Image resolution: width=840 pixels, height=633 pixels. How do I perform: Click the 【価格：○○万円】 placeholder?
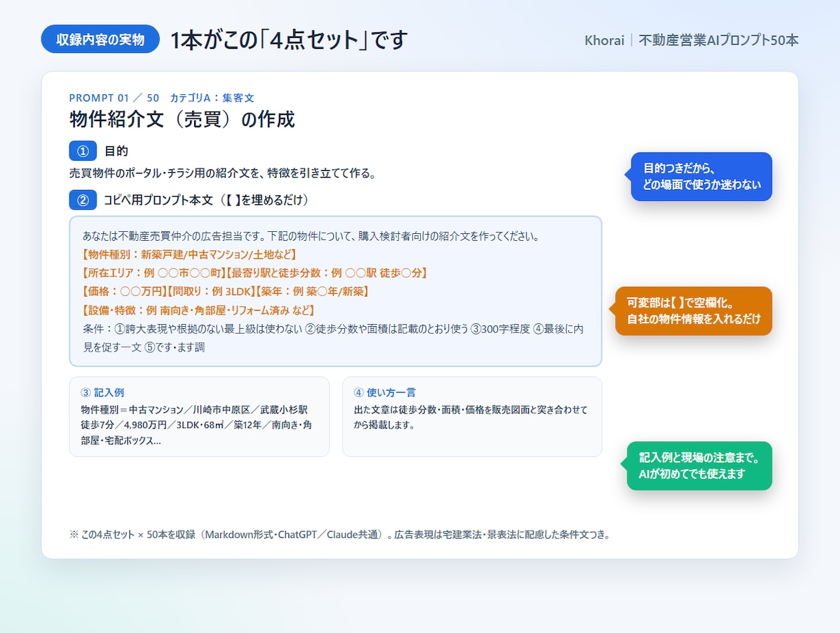point(124,292)
